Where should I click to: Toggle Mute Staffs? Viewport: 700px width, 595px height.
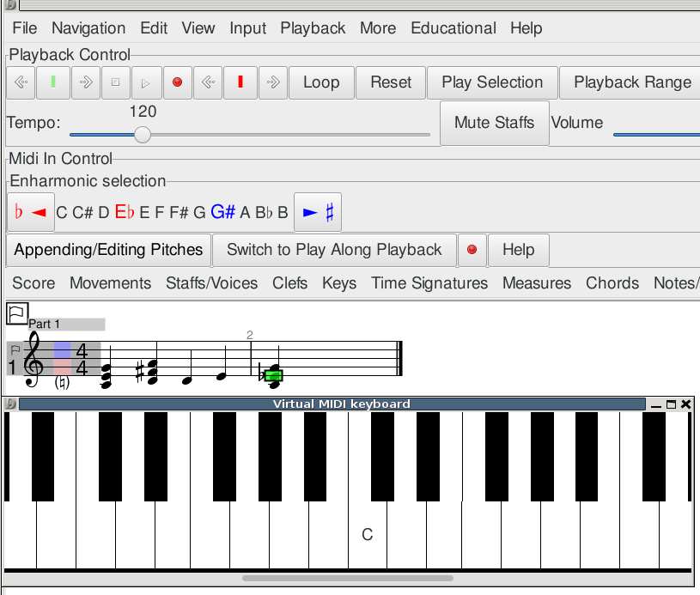[494, 123]
